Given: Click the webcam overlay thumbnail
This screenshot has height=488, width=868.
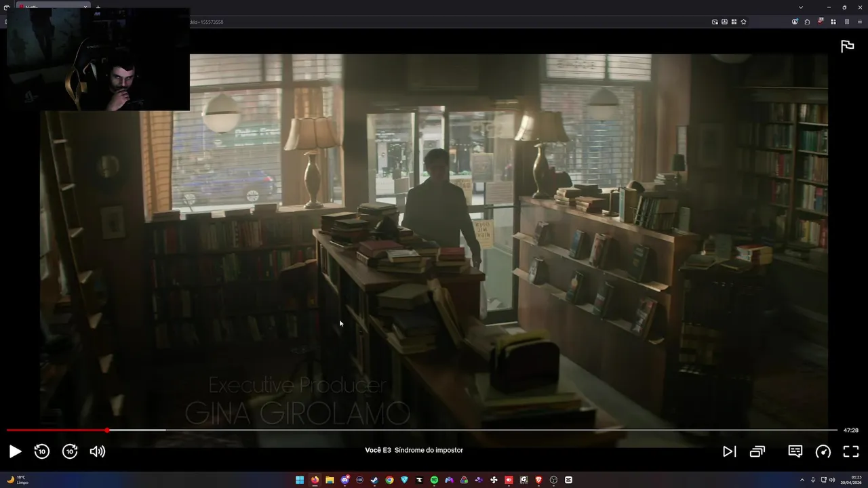Looking at the screenshot, I should coord(98,60).
